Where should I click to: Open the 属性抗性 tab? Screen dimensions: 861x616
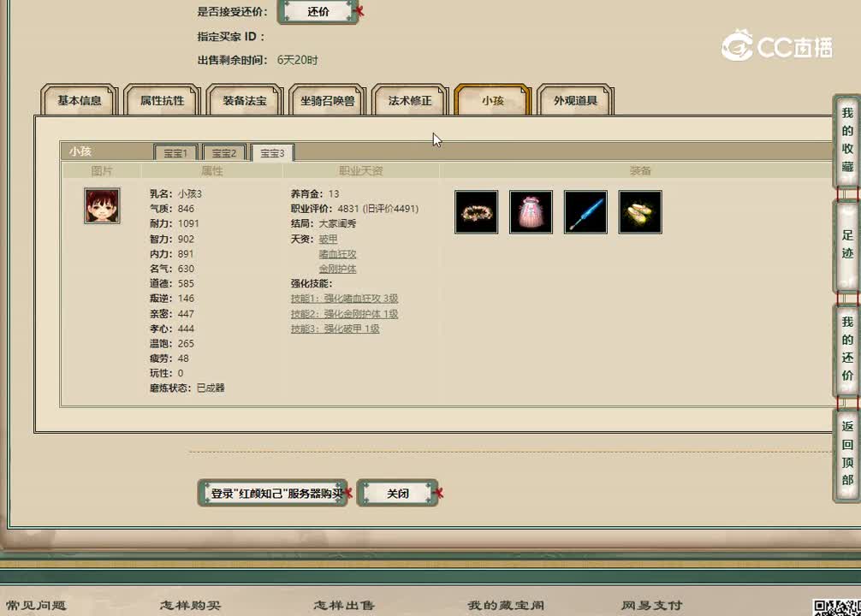click(162, 100)
